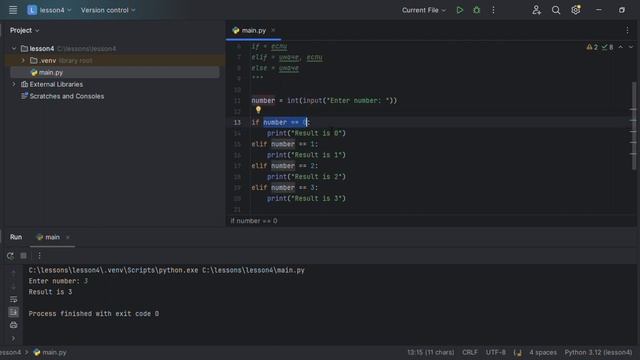Collapse the lesson4 root folder
The image size is (640, 360).
pyautogui.click(x=14, y=49)
